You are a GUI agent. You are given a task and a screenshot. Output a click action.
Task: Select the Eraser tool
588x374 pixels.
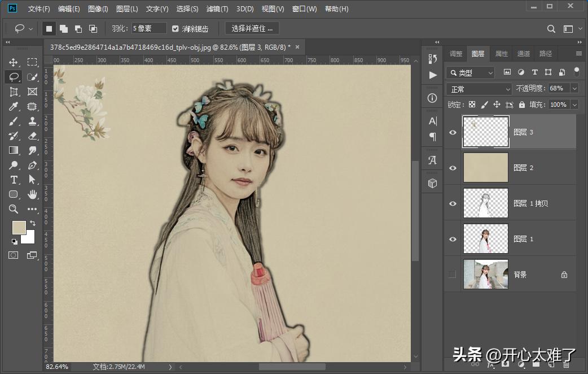pyautogui.click(x=32, y=136)
